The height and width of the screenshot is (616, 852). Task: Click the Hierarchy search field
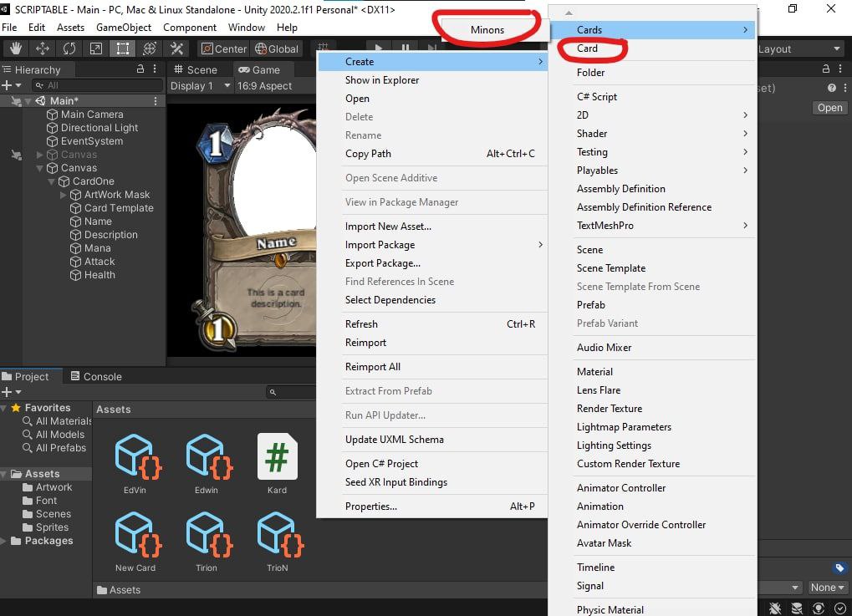point(97,85)
